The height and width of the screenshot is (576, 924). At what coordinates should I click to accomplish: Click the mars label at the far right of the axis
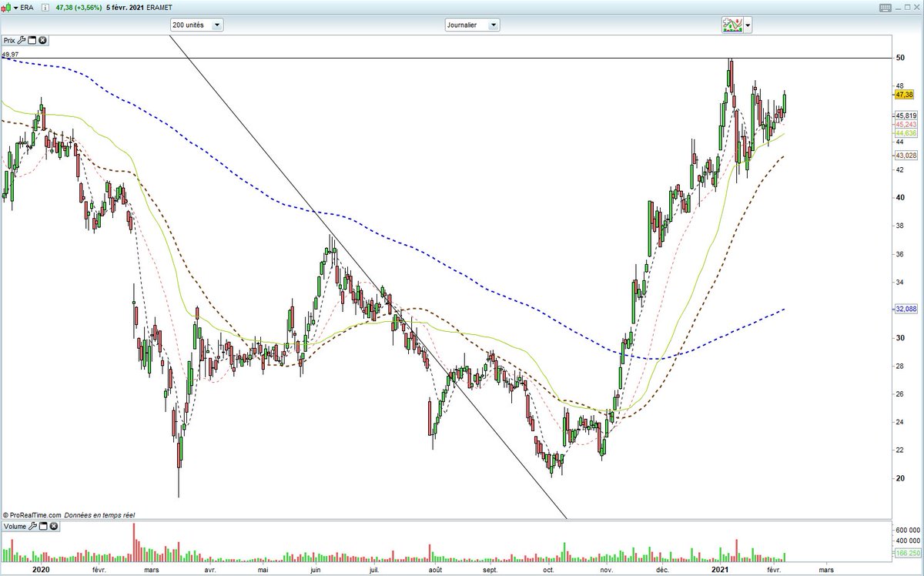[825, 570]
